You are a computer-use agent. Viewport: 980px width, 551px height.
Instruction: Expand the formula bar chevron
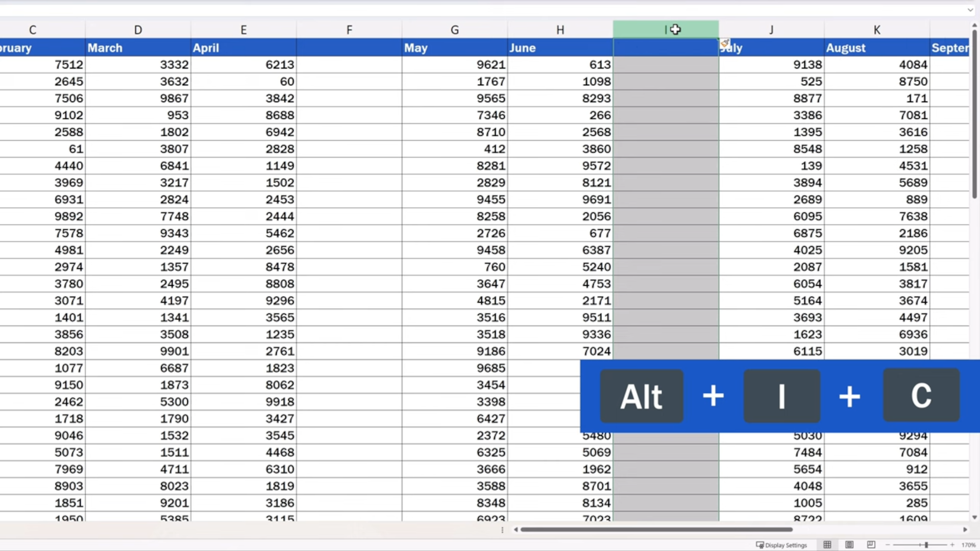point(970,10)
